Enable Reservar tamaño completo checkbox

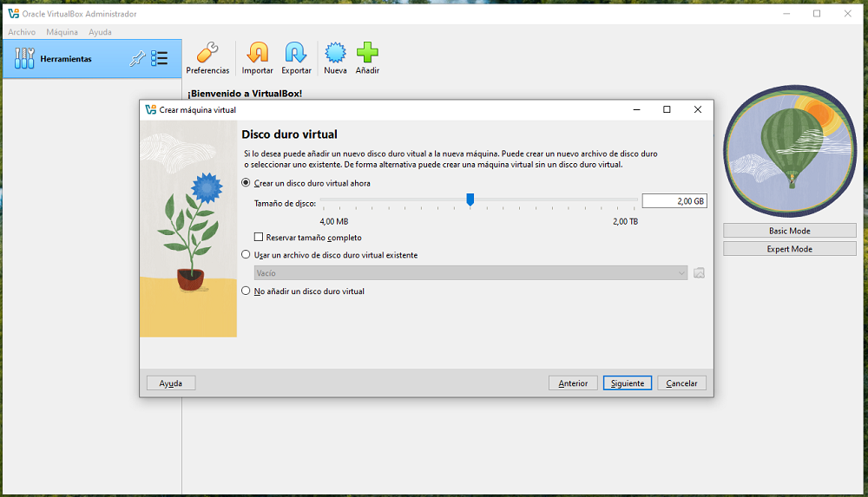click(x=259, y=237)
